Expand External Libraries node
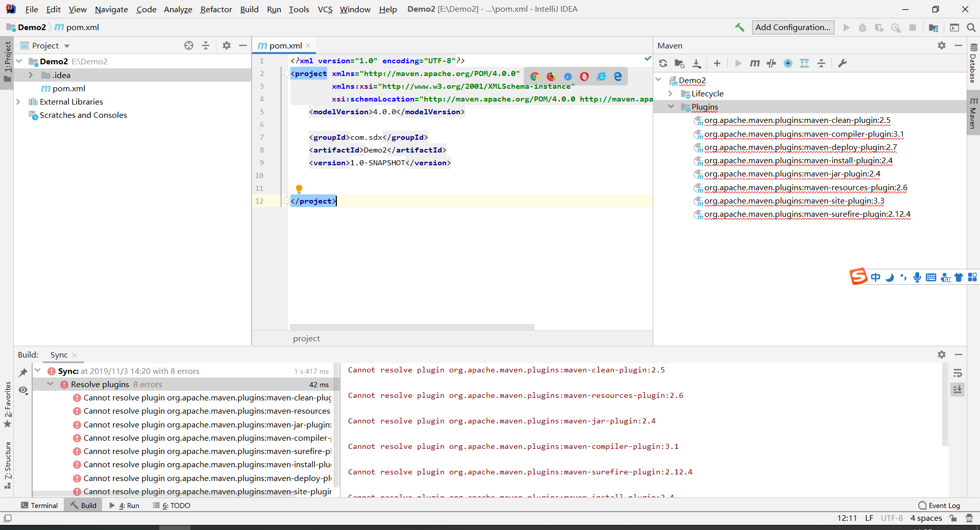Screen dimensions: 980x530 click(x=18, y=102)
